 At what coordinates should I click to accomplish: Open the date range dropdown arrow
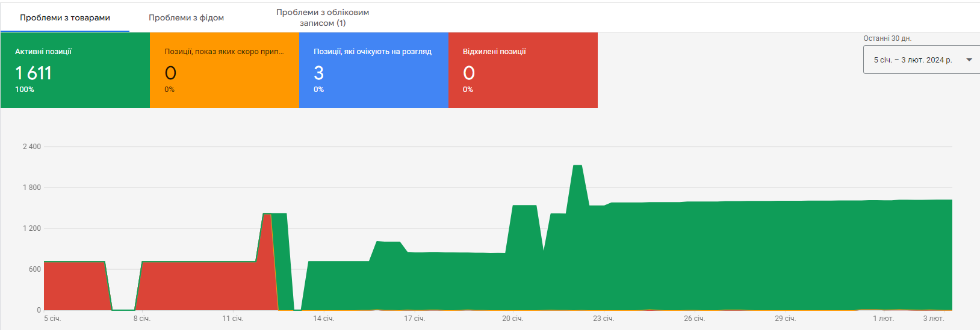[969, 60]
